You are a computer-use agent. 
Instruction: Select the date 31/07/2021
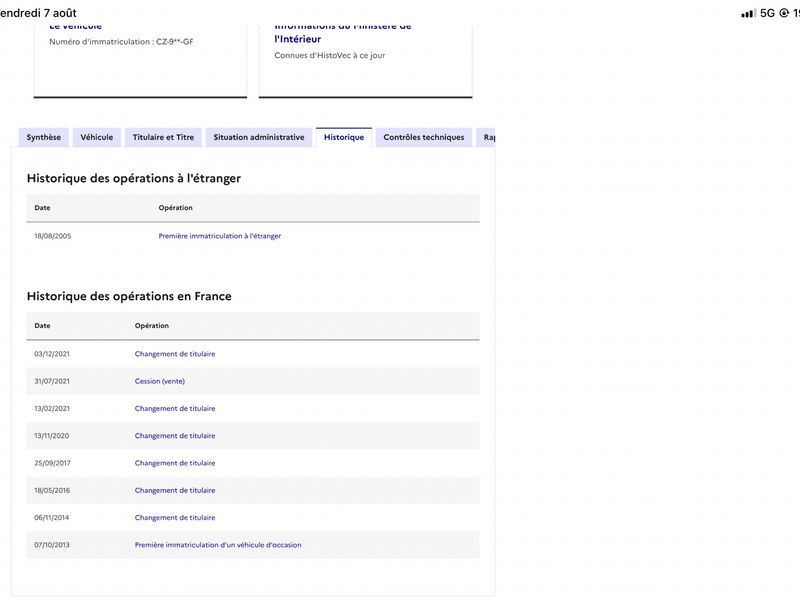[52, 381]
